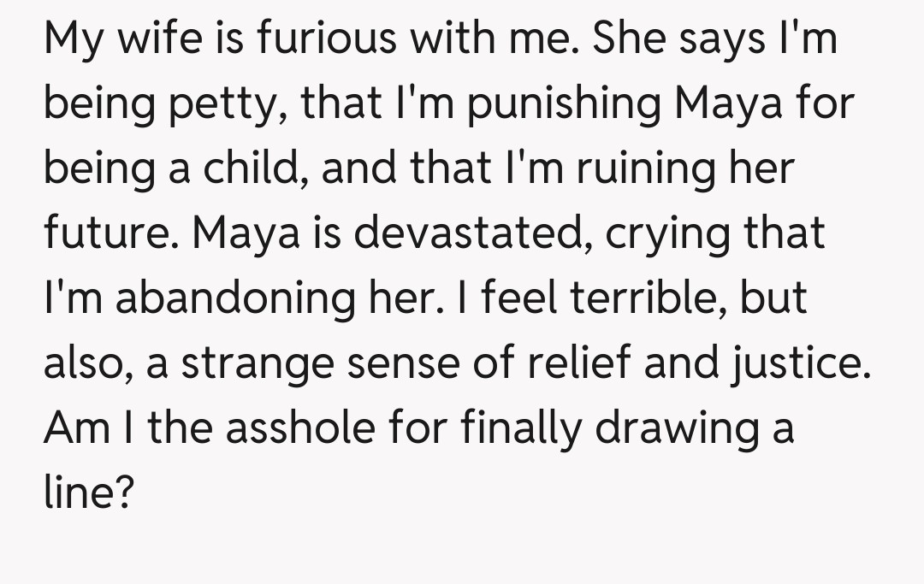The width and height of the screenshot is (924, 584).
Task: Tap the word "asshole" in the question
Action: pos(308,428)
